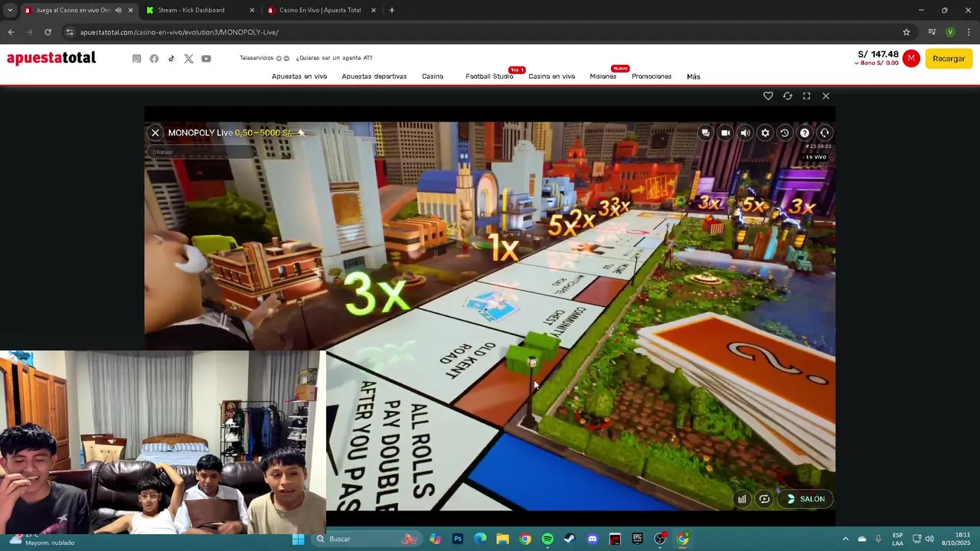This screenshot has height=551, width=980.
Task: Open the live chat icon in game
Action: [705, 133]
